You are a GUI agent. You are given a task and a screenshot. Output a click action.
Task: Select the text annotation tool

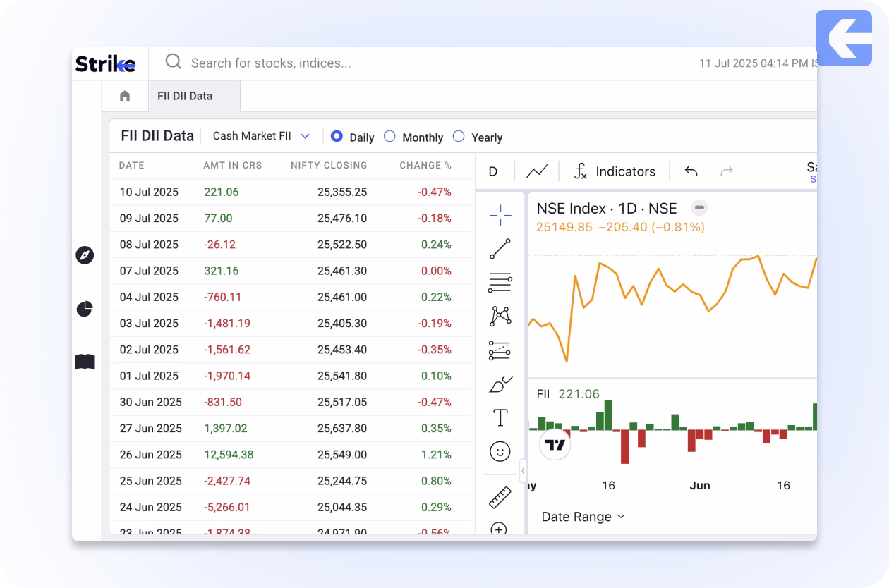[x=500, y=417]
